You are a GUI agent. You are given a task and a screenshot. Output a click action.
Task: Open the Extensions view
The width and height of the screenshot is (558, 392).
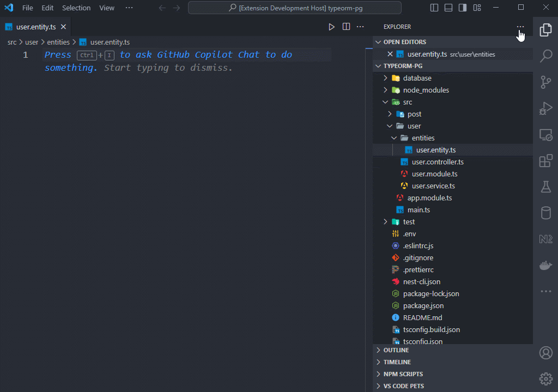(545, 161)
